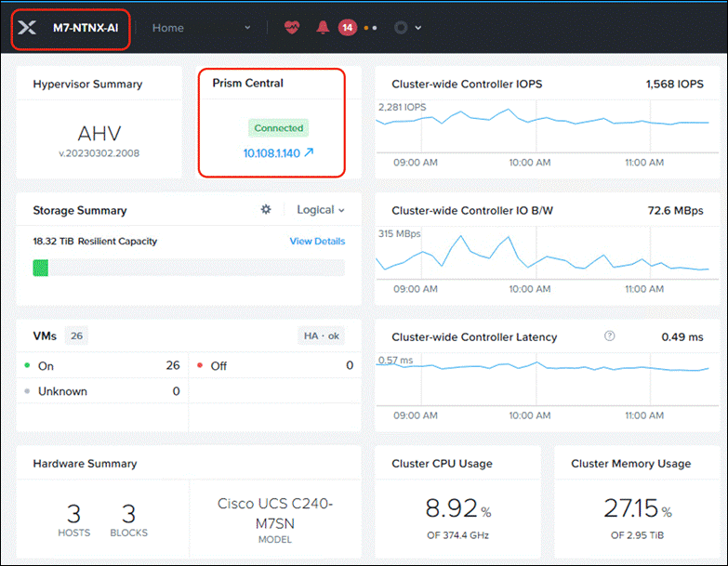The image size is (728, 566).
Task: Click the 3 BLOCKS count
Action: tap(128, 520)
